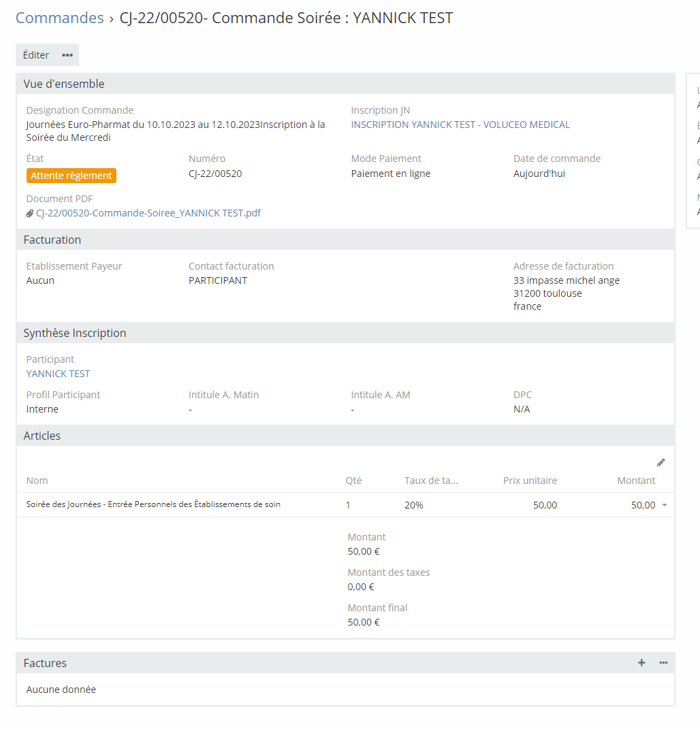
Task: Open the CJ-22/00520 Commande Soirée PDF file
Action: point(148,213)
